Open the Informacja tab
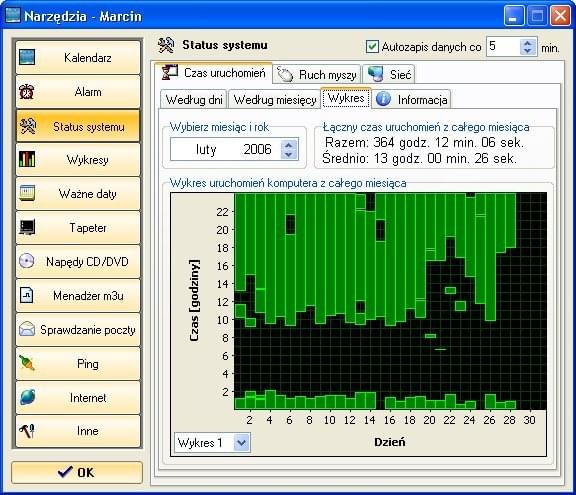576x495 pixels. pyautogui.click(x=412, y=100)
